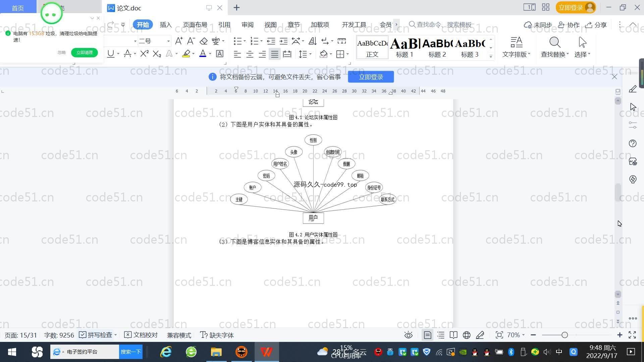Click the 协作 collaboration icon
The width and height of the screenshot is (644, 362).
tap(569, 25)
